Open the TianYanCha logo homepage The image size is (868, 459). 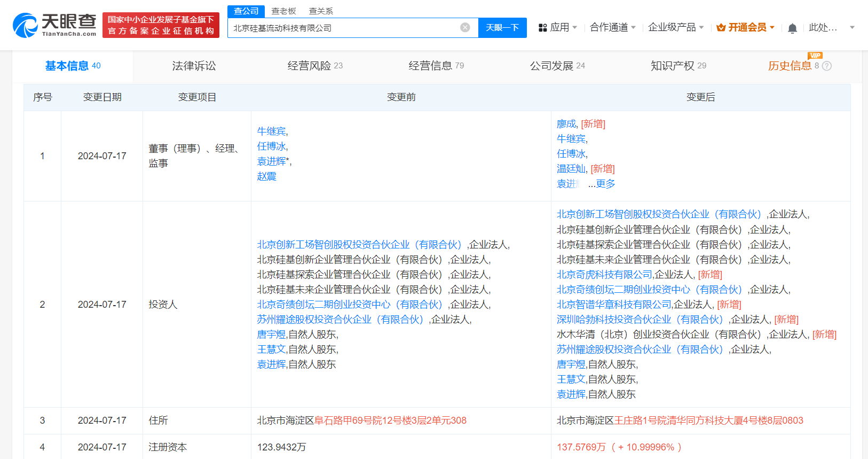pos(54,25)
